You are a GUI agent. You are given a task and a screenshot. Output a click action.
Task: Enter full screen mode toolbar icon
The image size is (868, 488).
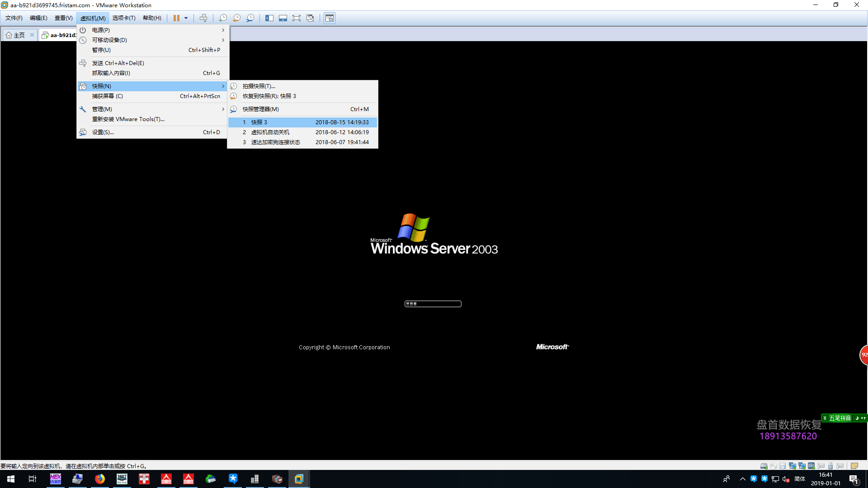[x=297, y=18]
